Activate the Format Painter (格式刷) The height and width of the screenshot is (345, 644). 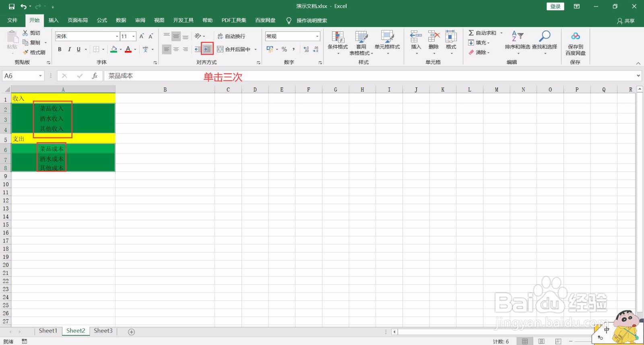coord(34,52)
